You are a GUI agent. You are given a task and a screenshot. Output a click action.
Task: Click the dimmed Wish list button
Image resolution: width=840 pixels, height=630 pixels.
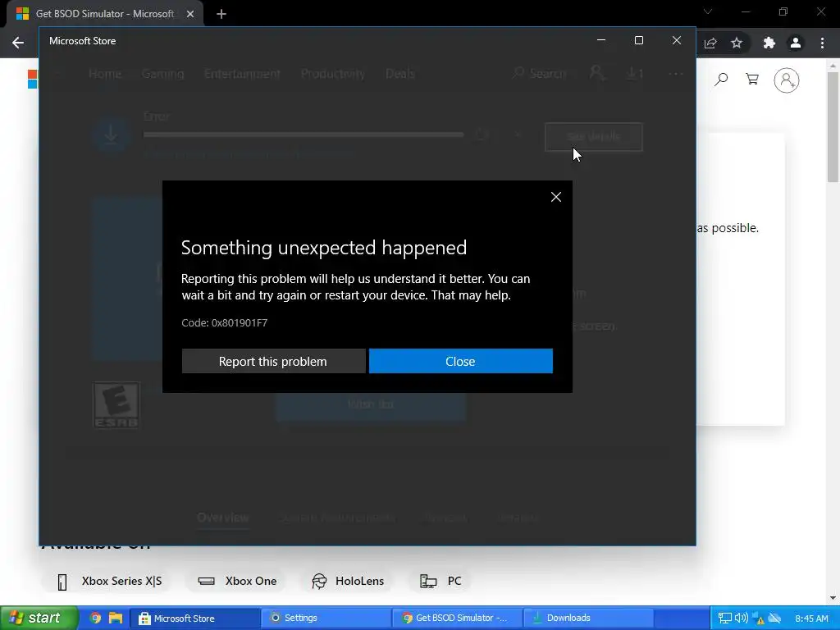371,404
